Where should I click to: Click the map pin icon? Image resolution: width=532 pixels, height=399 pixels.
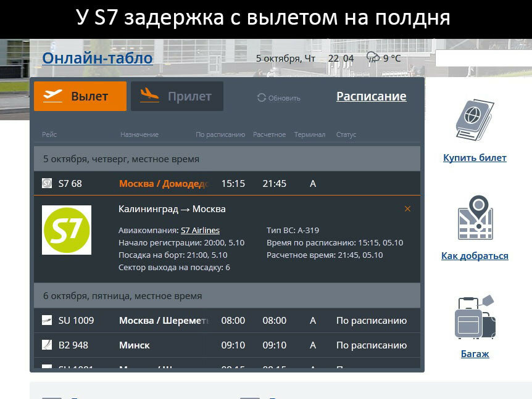pyautogui.click(x=475, y=218)
